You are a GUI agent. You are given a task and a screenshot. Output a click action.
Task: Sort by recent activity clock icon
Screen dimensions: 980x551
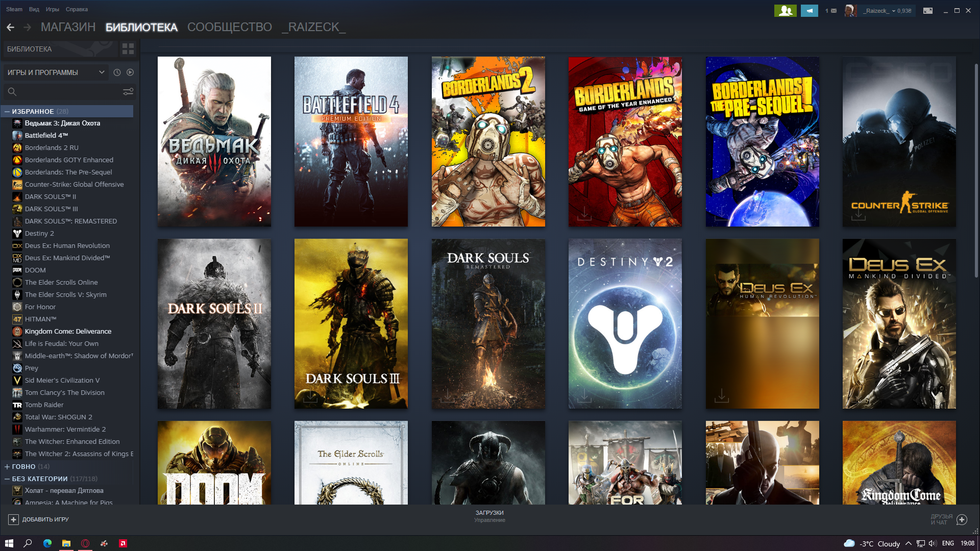(x=117, y=72)
